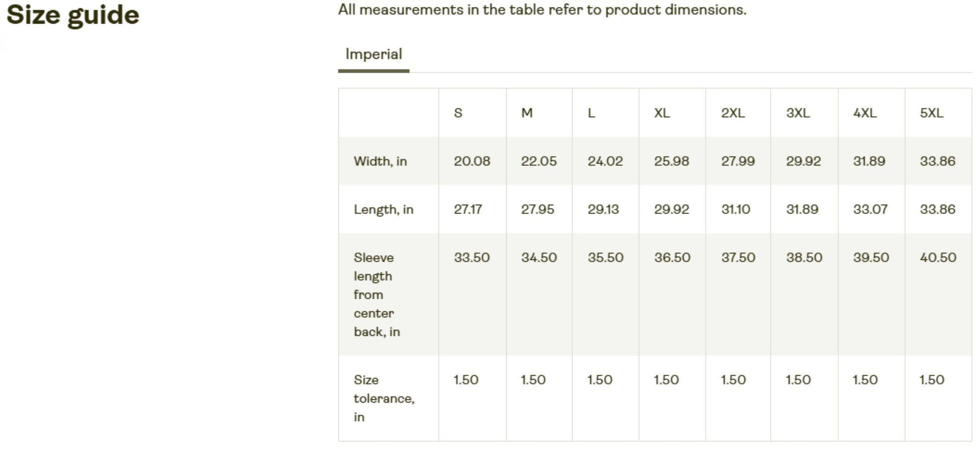Select the L size column header

[592, 113]
